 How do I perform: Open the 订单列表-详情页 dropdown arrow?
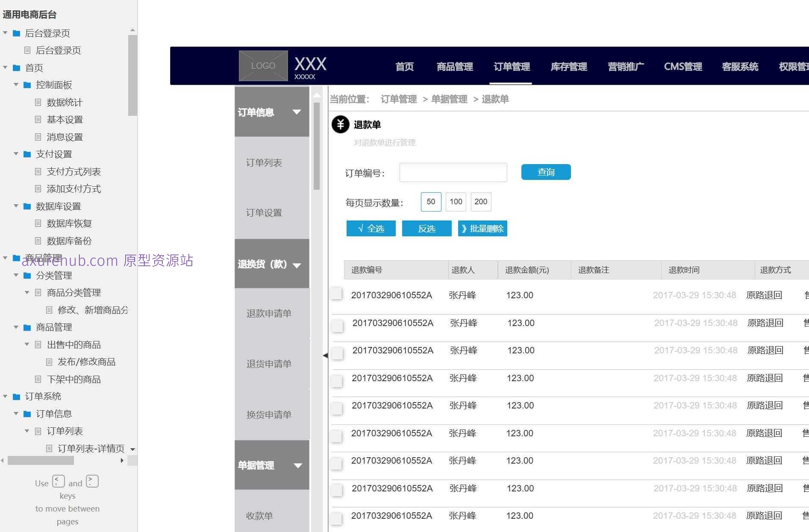click(x=132, y=449)
